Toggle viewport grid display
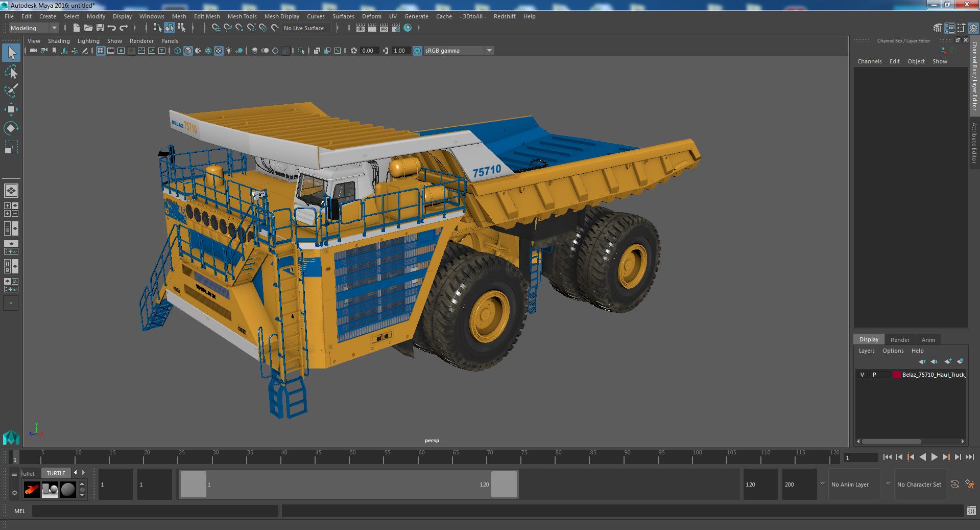 [x=101, y=51]
